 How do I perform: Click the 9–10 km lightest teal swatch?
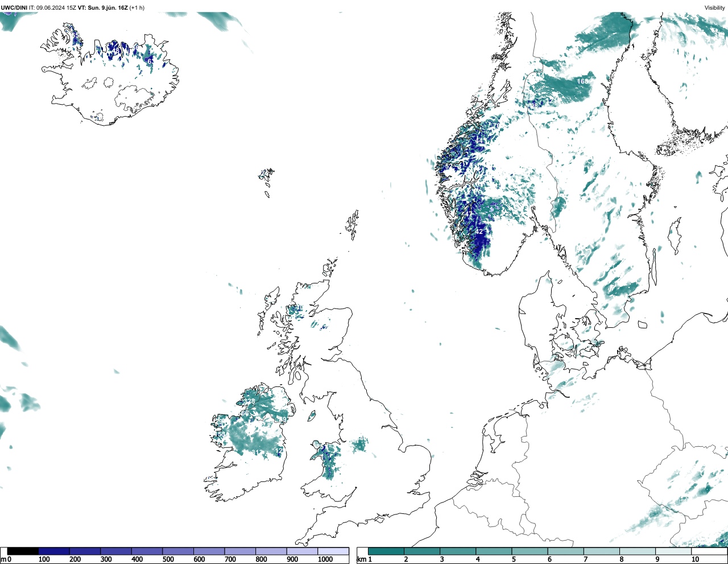673,551
